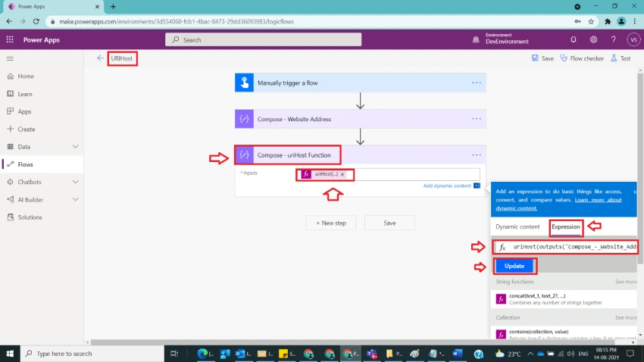Open browser extensions puzzle icon
Image resolution: width=644 pixels, height=362 pixels.
tap(608, 21)
